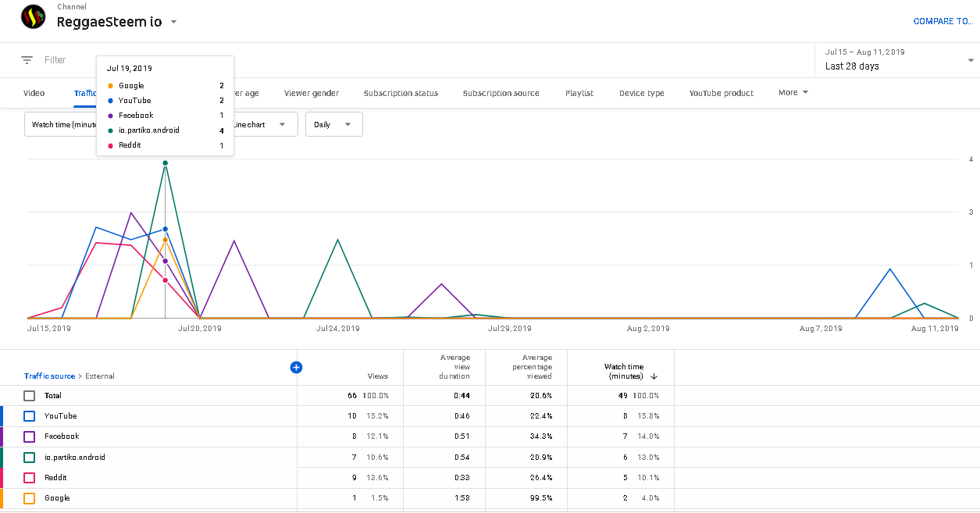Click the Google average percentage viewed 99.5%
Image resolution: width=980 pixels, height=513 pixels.
(x=540, y=498)
